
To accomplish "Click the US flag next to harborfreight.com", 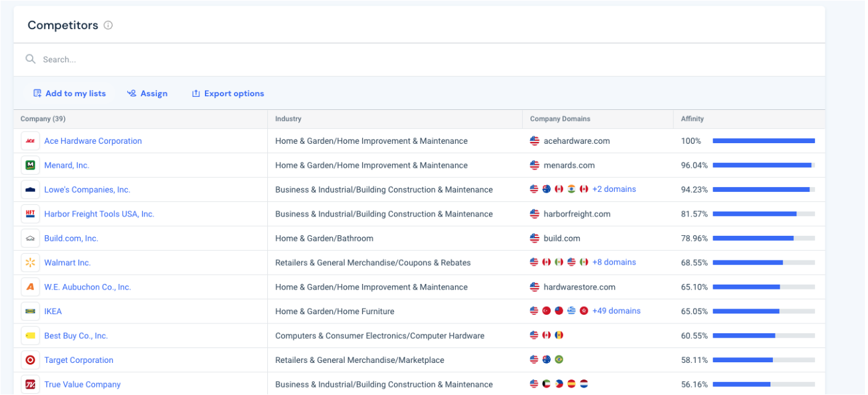I will pos(535,214).
